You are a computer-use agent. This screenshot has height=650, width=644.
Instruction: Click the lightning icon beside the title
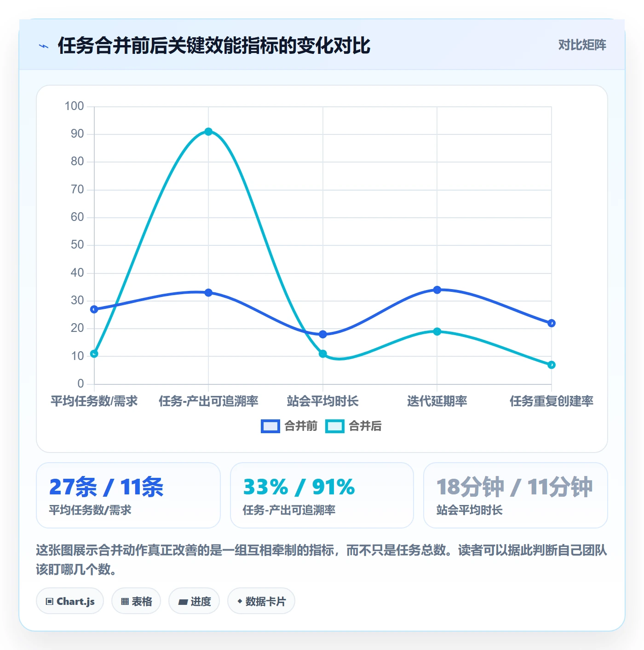pos(44,46)
